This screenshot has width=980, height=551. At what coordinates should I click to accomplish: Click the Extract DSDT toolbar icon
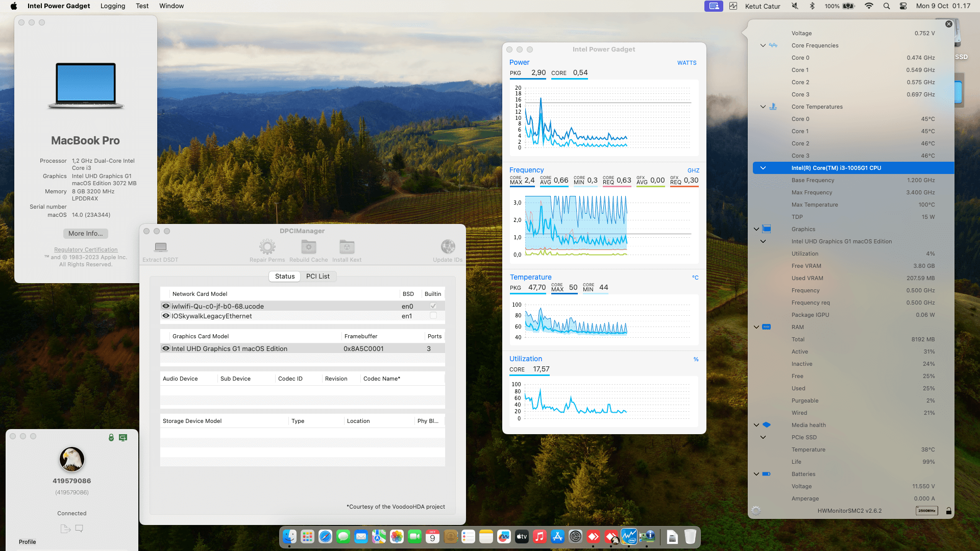point(161,247)
